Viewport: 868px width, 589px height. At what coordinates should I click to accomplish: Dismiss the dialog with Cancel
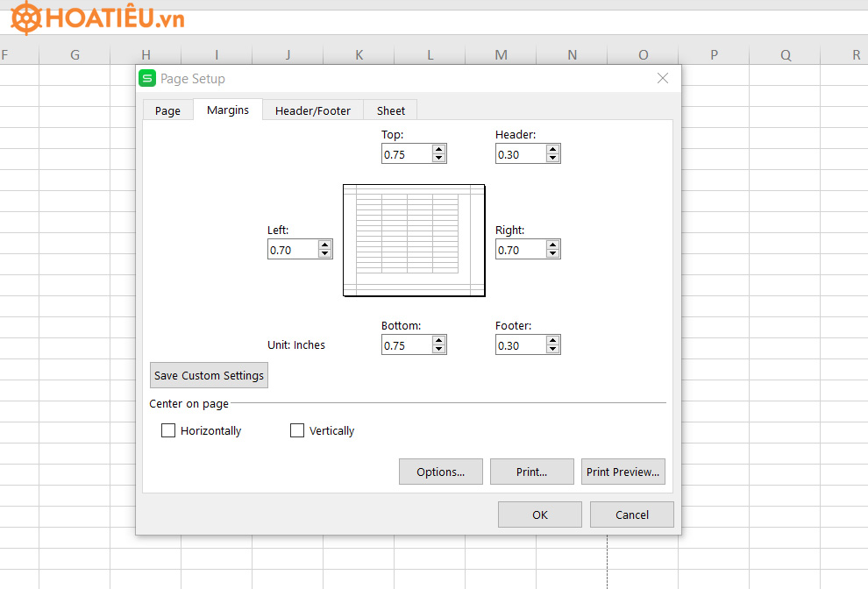631,514
